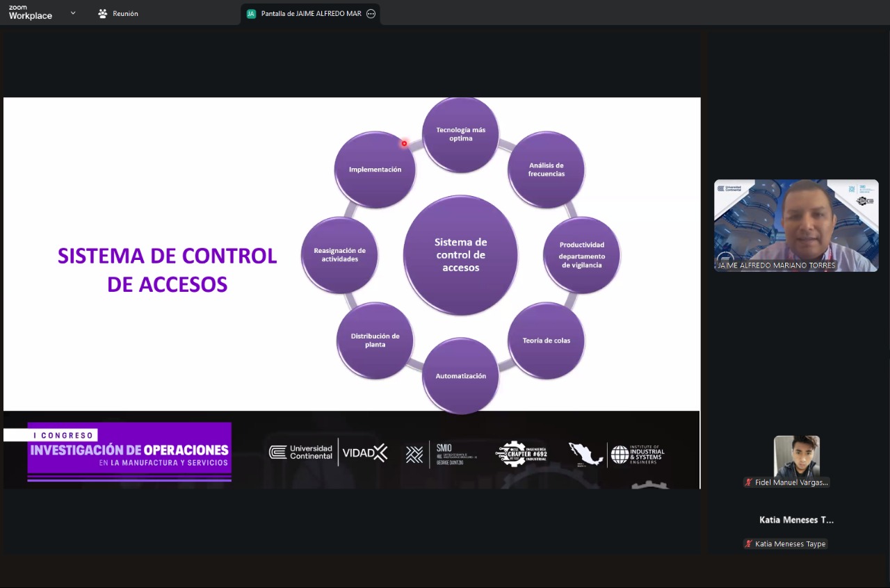This screenshot has height=588, width=890.
Task: Click the green JA avatar icon
Action: click(x=251, y=14)
